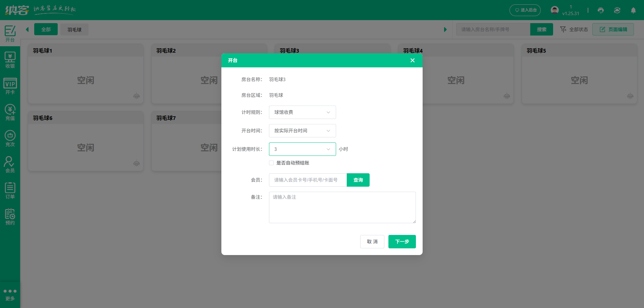Open the 充值 recharge page
644x308 pixels.
tap(10, 112)
